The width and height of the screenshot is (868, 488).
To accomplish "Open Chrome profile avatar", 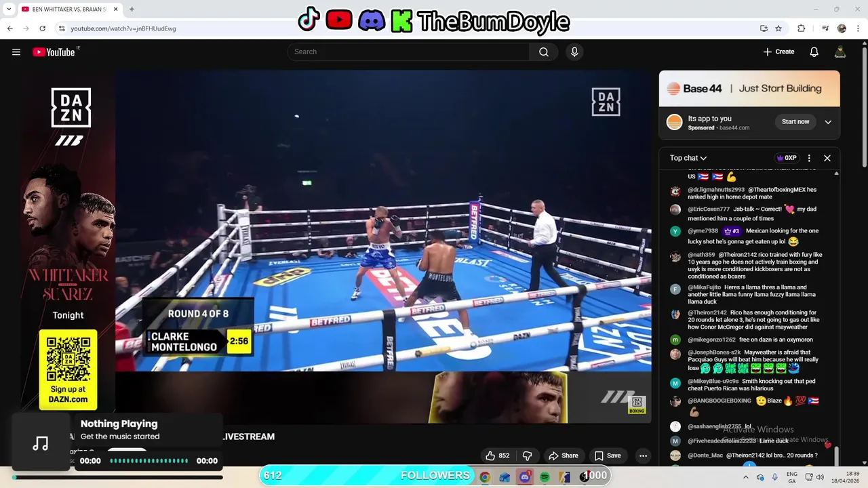I will 842,28.
